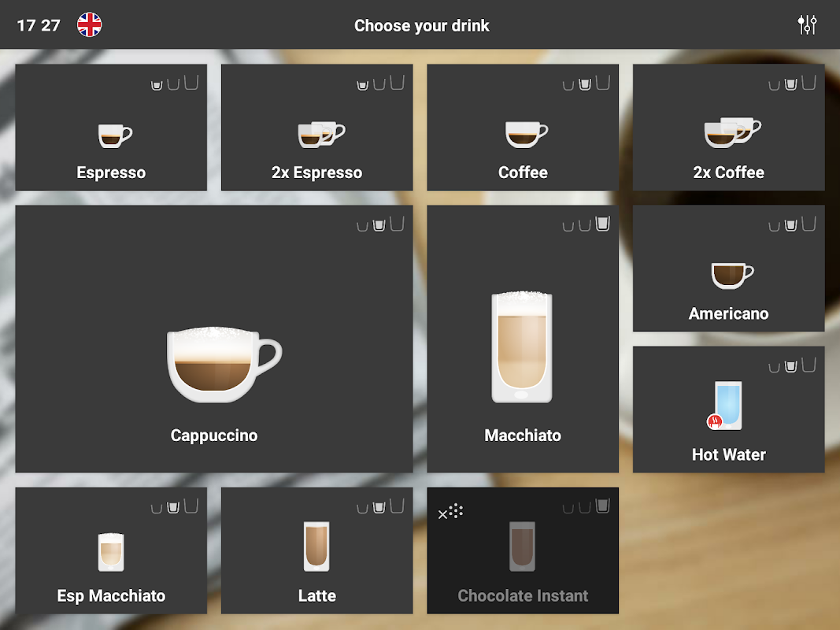Screen dimensions: 840x630
Task: Select the small cup size on the Cappuccino tile
Action: click(x=363, y=226)
